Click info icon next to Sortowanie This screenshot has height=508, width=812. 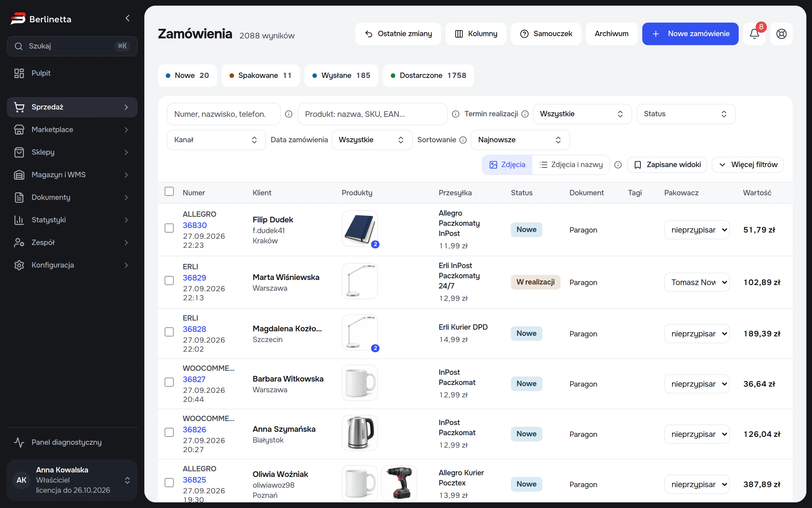(463, 140)
